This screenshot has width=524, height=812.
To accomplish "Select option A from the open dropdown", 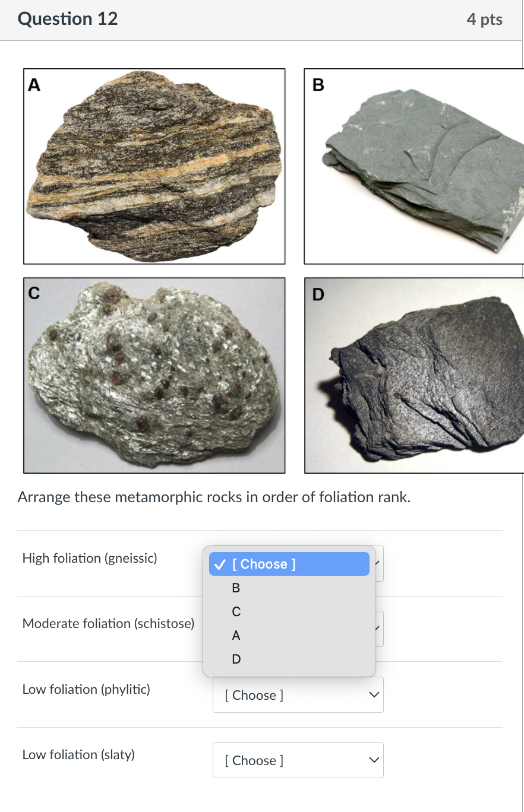I will pos(235,636).
